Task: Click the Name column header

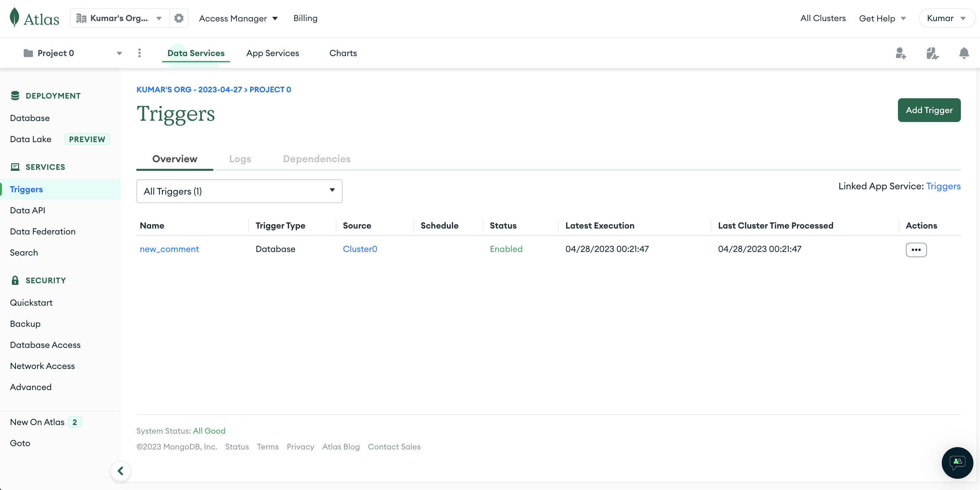Action: (x=152, y=226)
